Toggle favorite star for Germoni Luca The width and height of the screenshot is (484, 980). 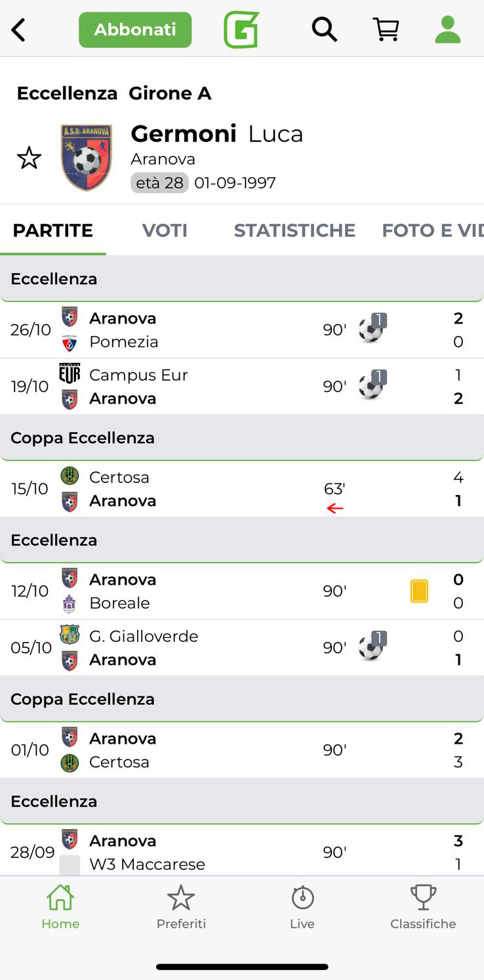tap(29, 158)
